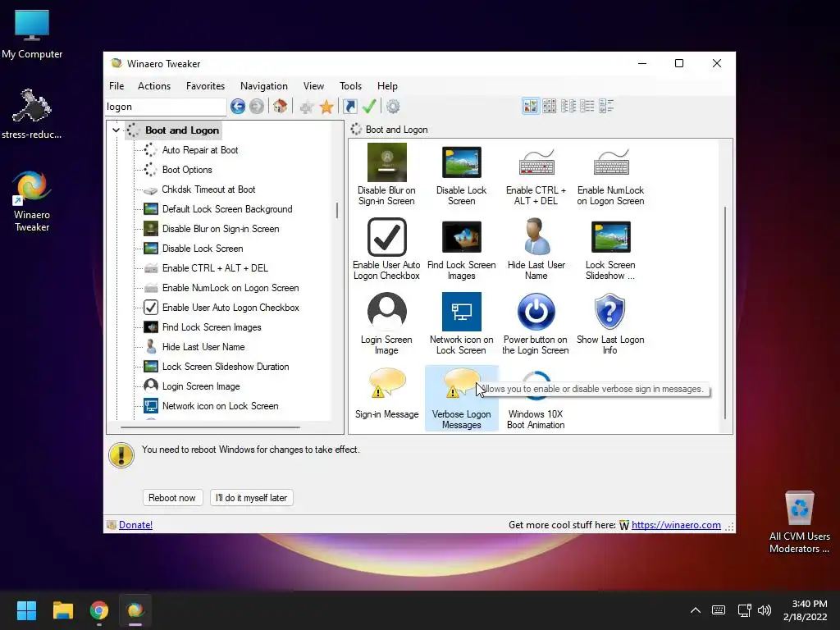Image resolution: width=840 pixels, height=630 pixels.
Task: Open the Navigation menu
Action: pos(263,86)
